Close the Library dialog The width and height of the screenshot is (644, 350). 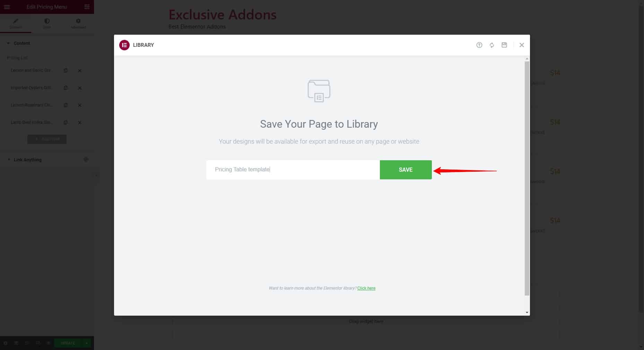(x=522, y=45)
